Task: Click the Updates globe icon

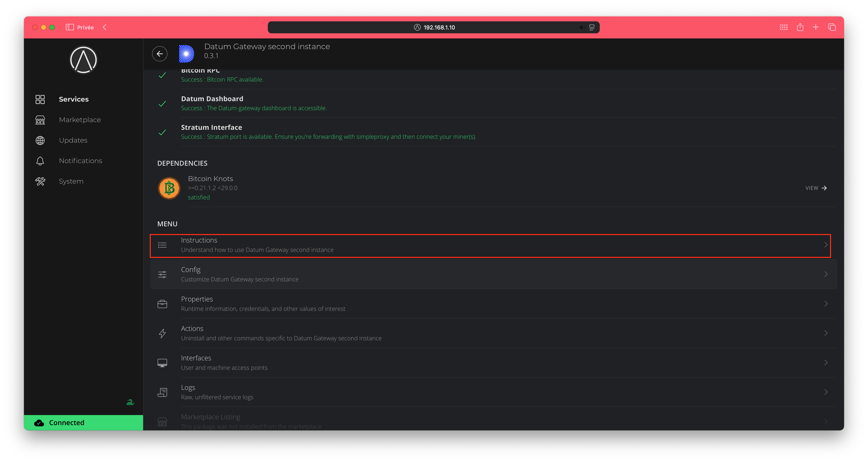Action: pyautogui.click(x=40, y=140)
